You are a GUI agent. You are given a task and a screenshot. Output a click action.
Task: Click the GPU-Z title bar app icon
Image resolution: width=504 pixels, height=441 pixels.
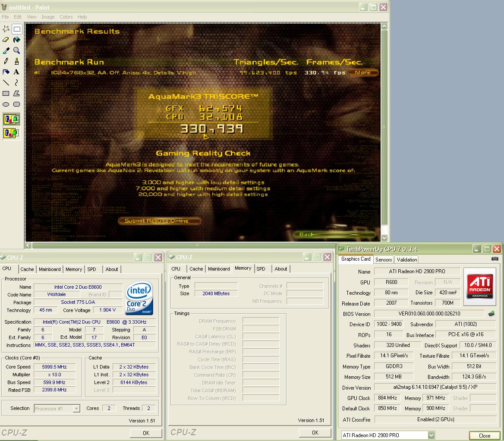click(341, 249)
